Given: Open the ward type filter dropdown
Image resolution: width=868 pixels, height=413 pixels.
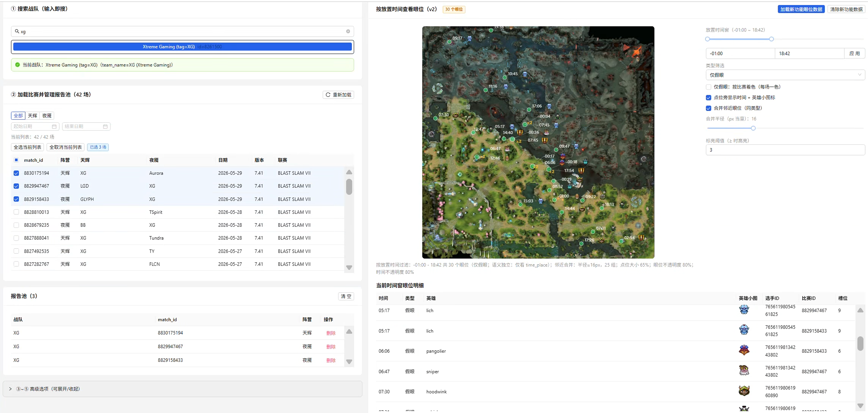Looking at the screenshot, I should 785,75.
